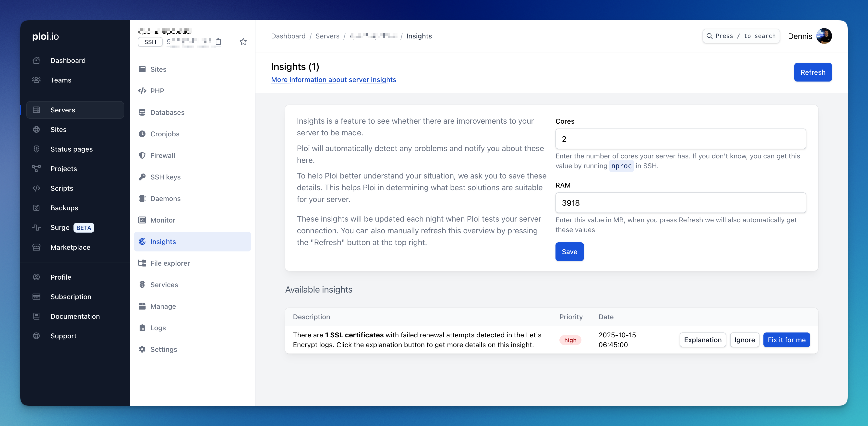Click the Firewall shield icon
Image resolution: width=868 pixels, height=426 pixels.
pos(142,155)
